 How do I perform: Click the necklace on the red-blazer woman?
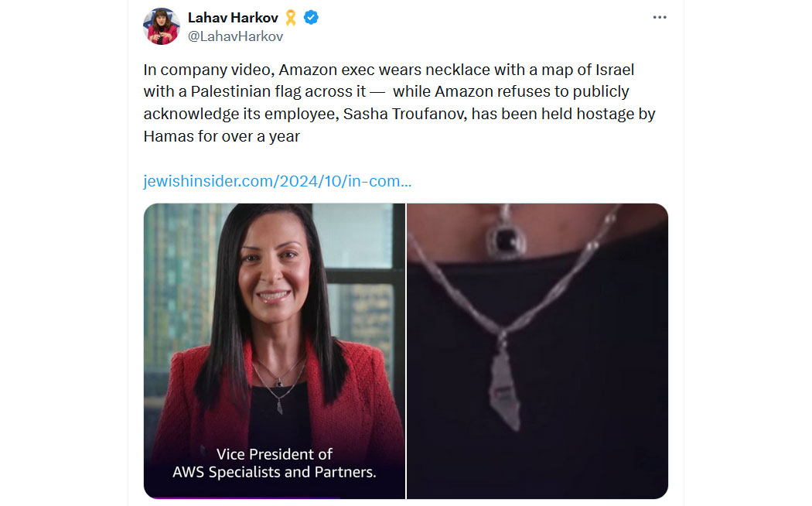click(x=278, y=383)
